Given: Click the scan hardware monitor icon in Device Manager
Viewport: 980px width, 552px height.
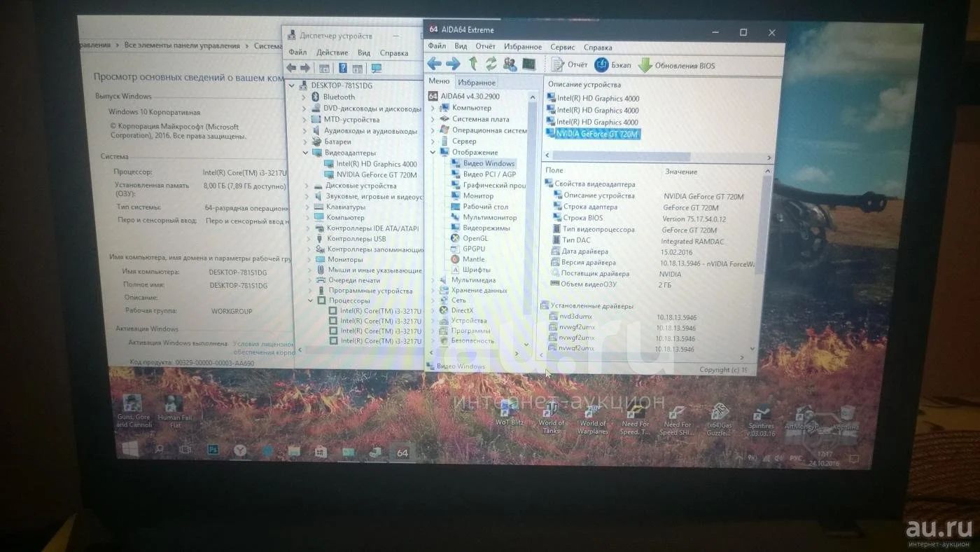Looking at the screenshot, I should click(376, 68).
